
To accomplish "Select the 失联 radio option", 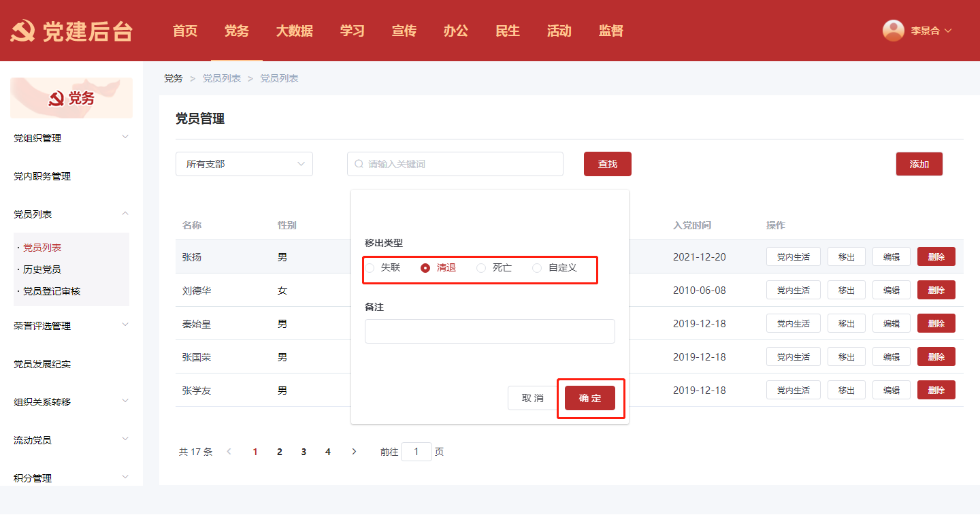I will coord(370,268).
